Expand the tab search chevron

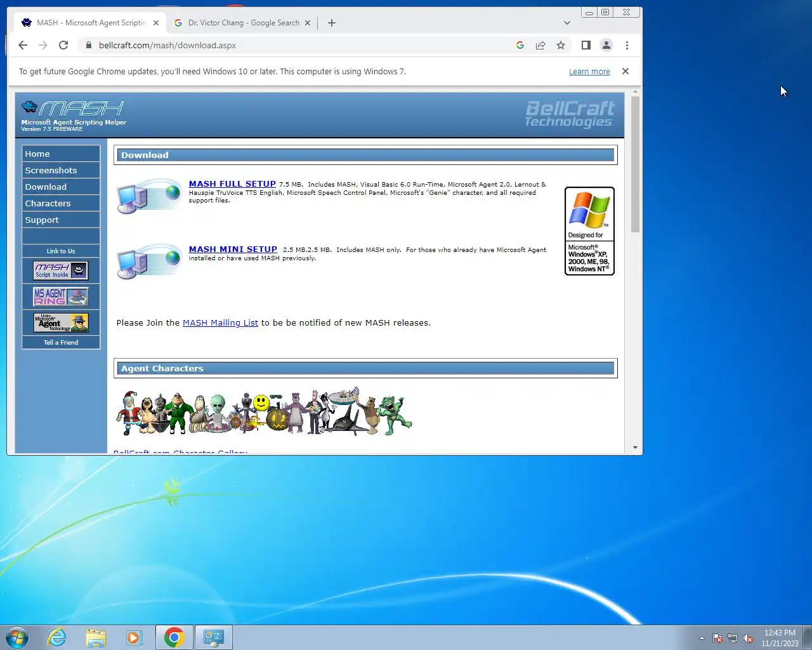[566, 23]
